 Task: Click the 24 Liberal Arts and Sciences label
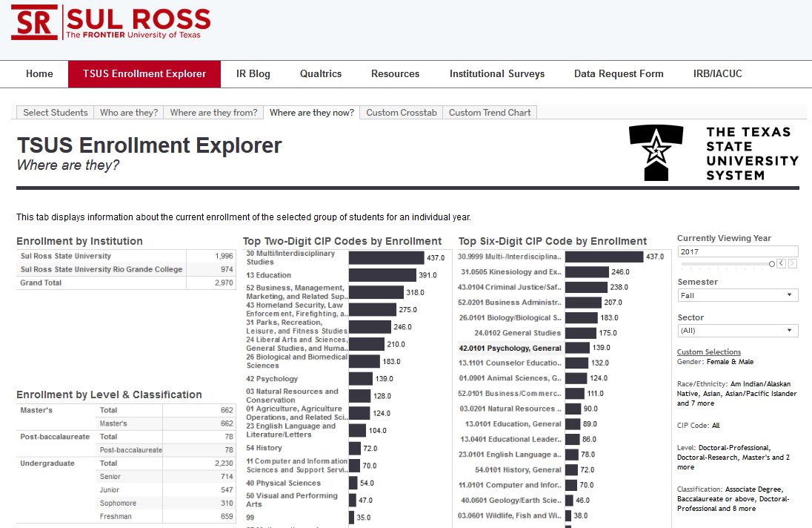[x=297, y=344]
